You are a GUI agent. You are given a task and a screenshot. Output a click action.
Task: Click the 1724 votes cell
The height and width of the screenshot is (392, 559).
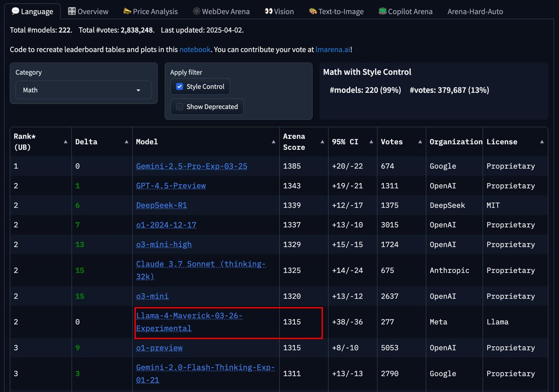401,244
